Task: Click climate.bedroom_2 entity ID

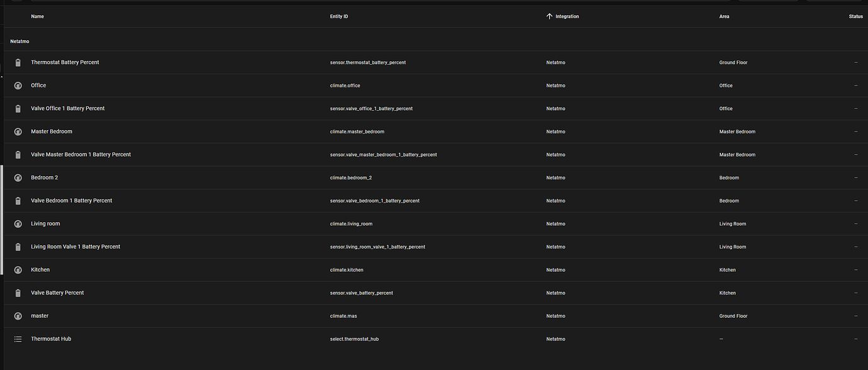Action: pyautogui.click(x=350, y=178)
